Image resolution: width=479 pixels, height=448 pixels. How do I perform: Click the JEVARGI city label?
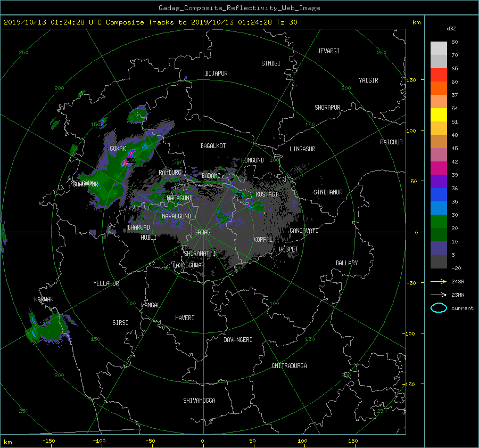[x=328, y=51]
